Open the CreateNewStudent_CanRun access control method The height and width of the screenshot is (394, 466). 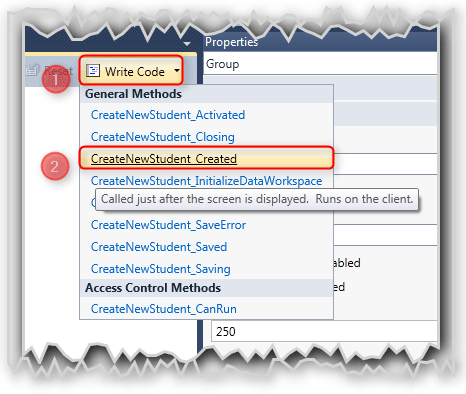[x=164, y=309]
